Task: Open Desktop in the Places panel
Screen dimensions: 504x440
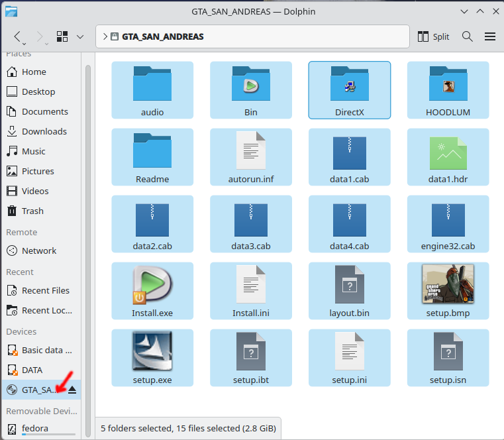Action: (41, 91)
